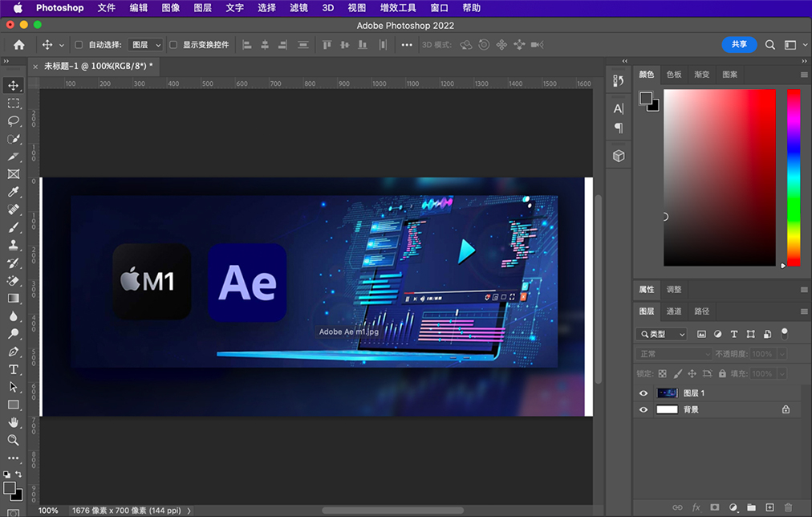Hide the 图层 1 layer

pyautogui.click(x=644, y=393)
